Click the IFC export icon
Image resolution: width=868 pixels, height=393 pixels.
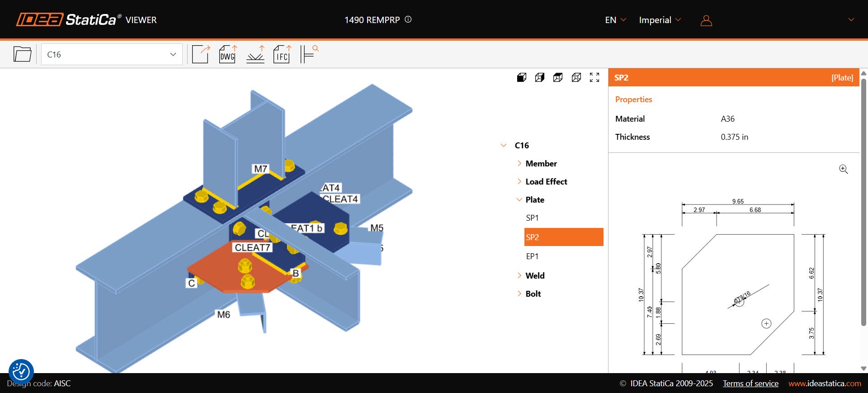[x=282, y=54]
